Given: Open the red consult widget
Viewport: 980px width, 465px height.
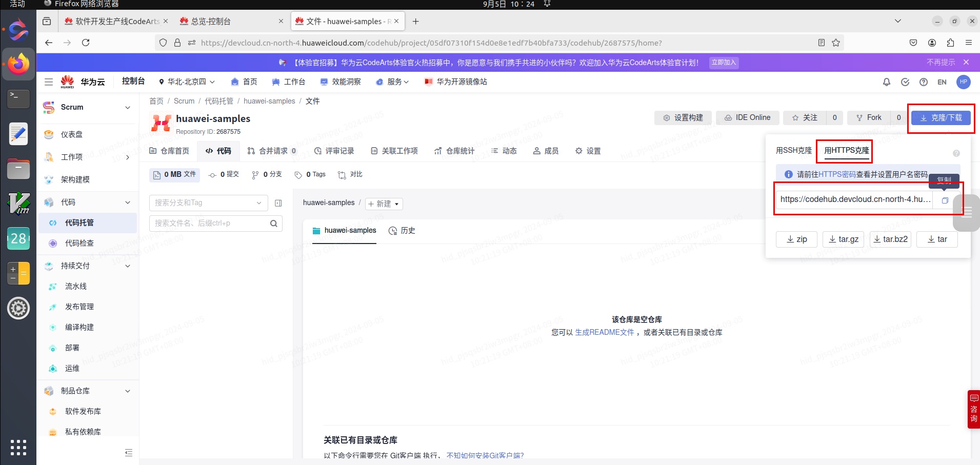Looking at the screenshot, I should (973, 409).
